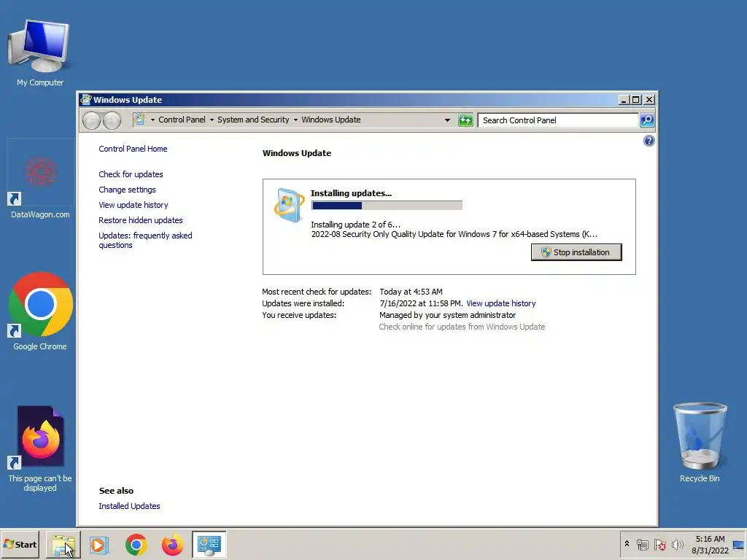Open Change settings link
The width and height of the screenshot is (747, 560).
pos(127,190)
